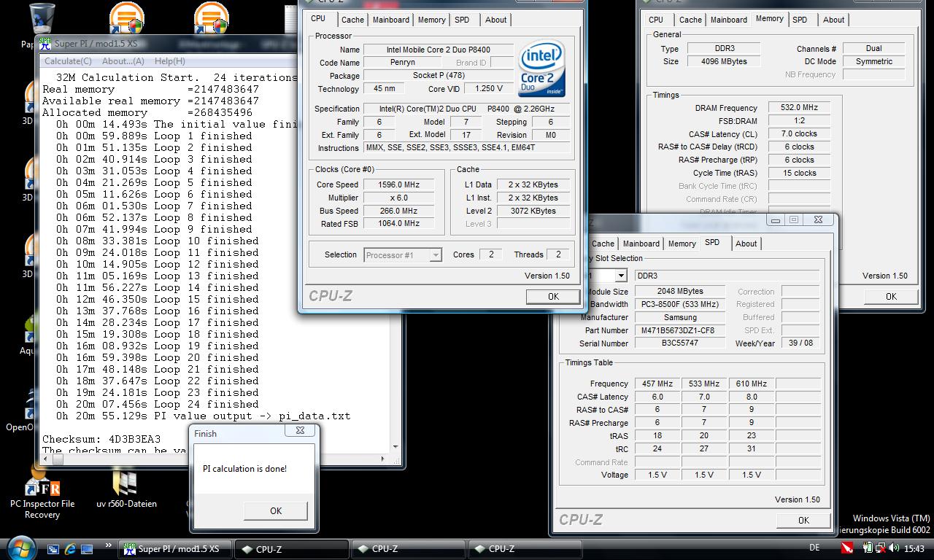Click the taskbar clock showing 15:43
This screenshot has width=934, height=560.
click(x=914, y=548)
